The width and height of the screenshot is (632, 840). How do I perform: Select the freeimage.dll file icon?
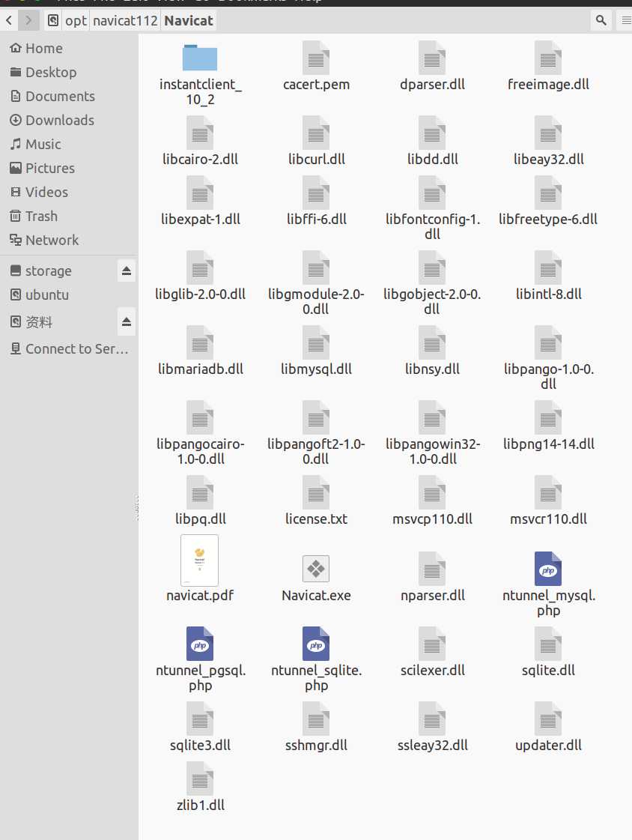[x=548, y=57]
